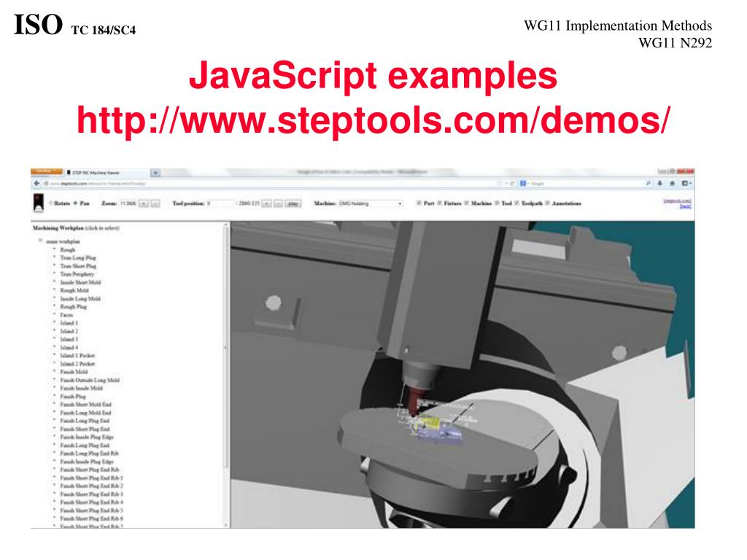747x560 pixels.
Task: Select the Rough workplan step
Action: click(x=68, y=249)
